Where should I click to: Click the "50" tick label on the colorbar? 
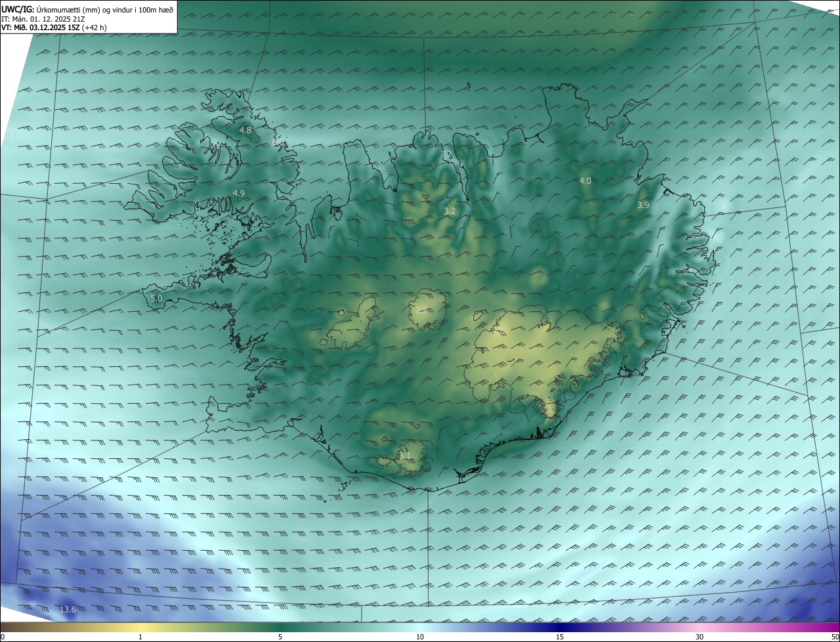pos(835,637)
